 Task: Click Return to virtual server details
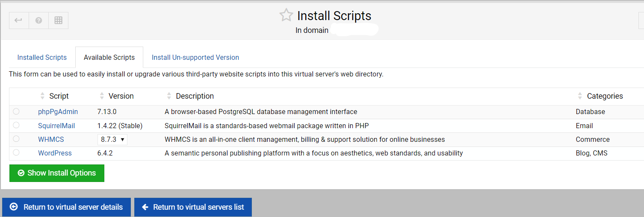(x=67, y=207)
